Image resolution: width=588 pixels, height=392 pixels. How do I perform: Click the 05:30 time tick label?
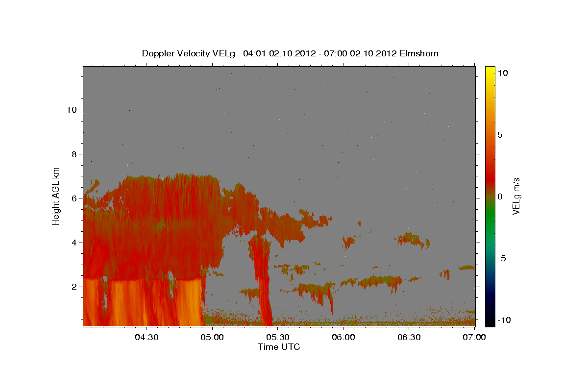(x=278, y=337)
